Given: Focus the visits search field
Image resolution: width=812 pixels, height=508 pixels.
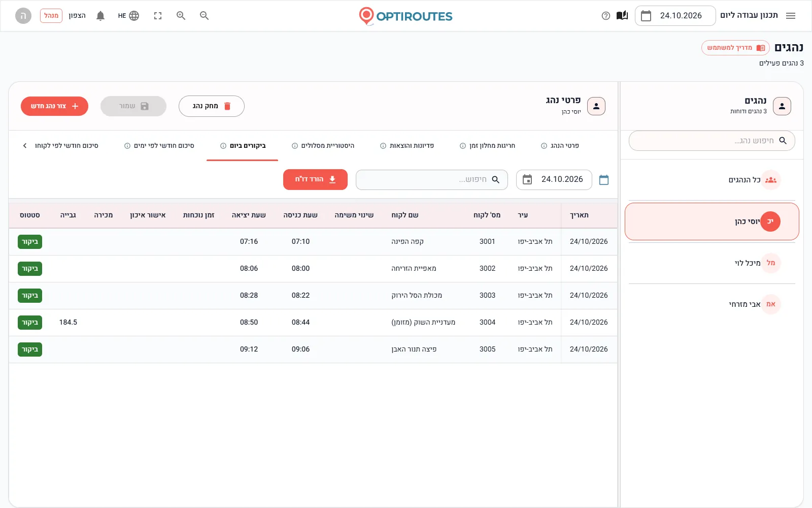Looking at the screenshot, I should point(432,180).
